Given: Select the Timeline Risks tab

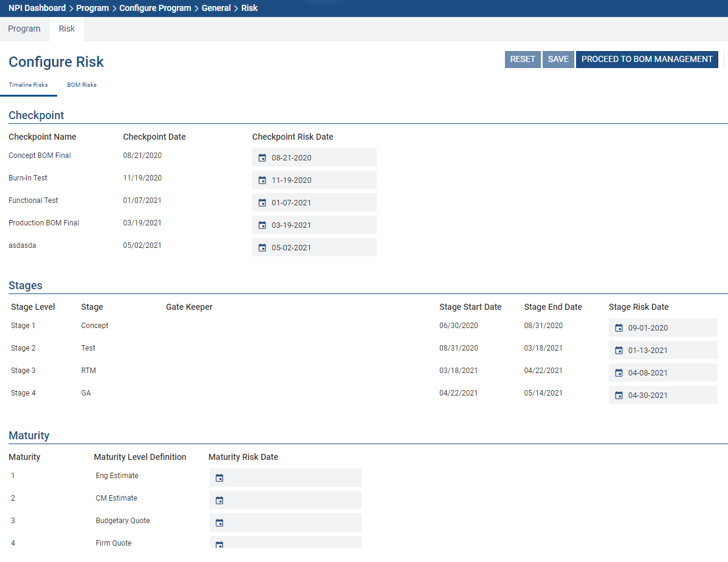Looking at the screenshot, I should click(x=28, y=85).
